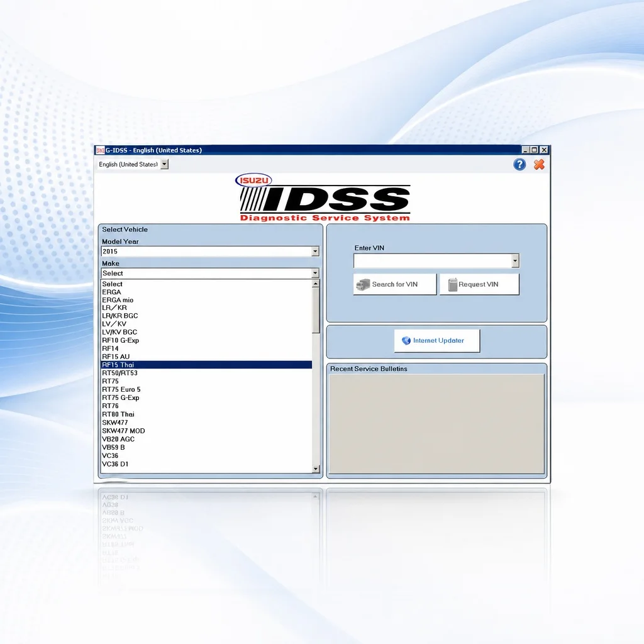
Task: Select RT75 Euro 5 from the list
Action: pos(206,389)
